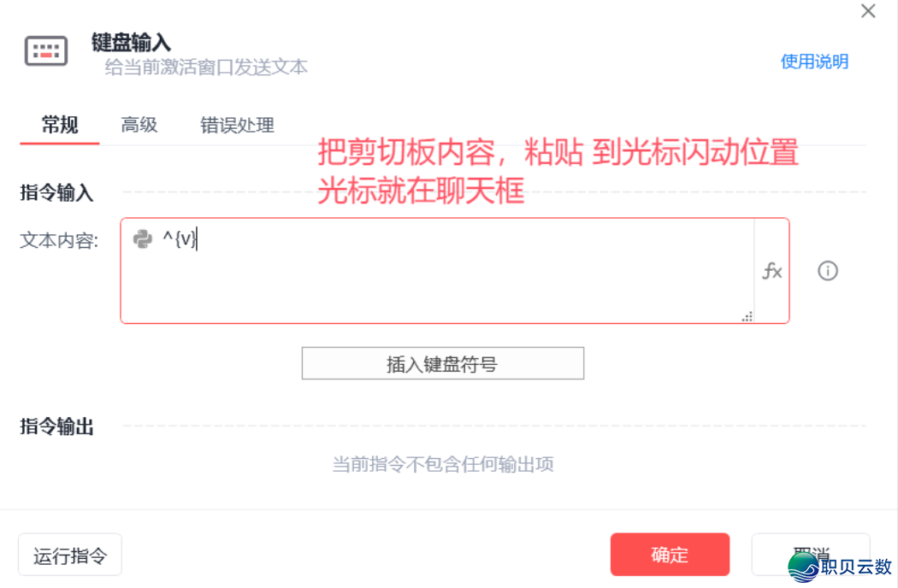This screenshot has width=898, height=588.
Task: Click the info icon beside the text field
Action: (826, 271)
